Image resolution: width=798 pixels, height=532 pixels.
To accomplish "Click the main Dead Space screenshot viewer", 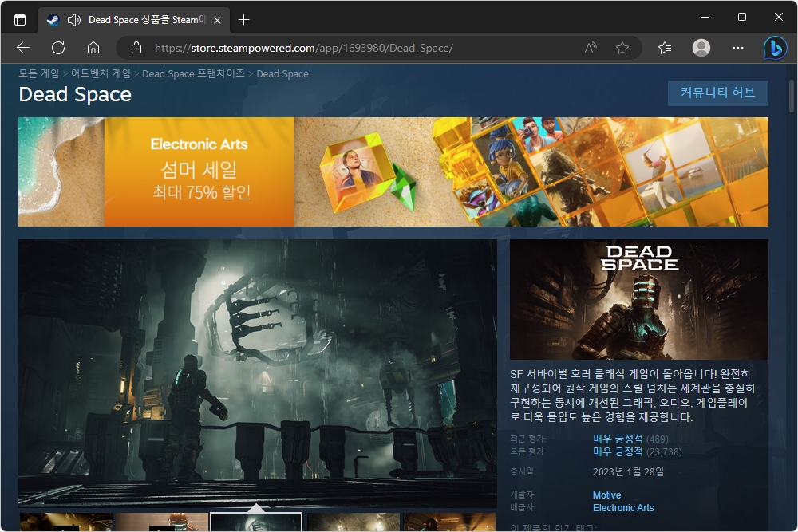I will point(258,373).
